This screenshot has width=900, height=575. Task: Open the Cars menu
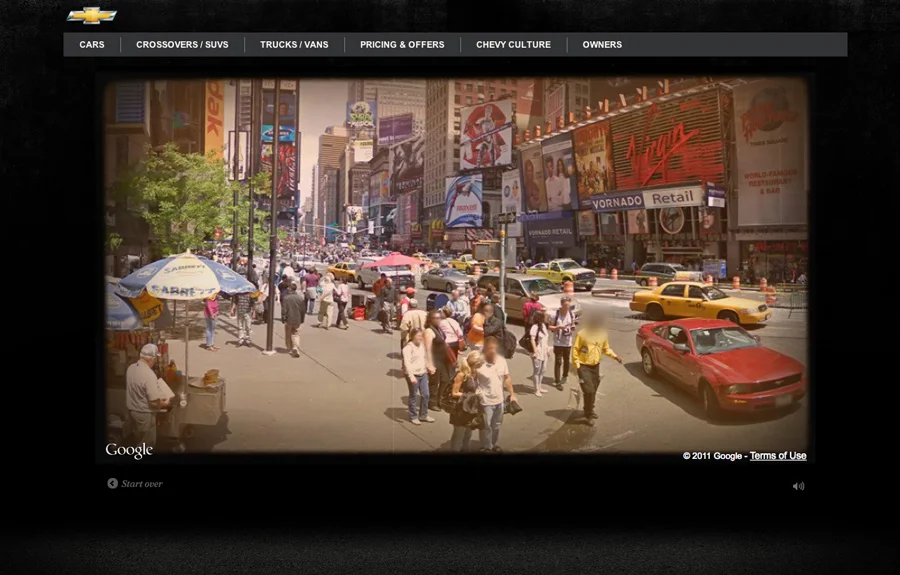(x=92, y=45)
